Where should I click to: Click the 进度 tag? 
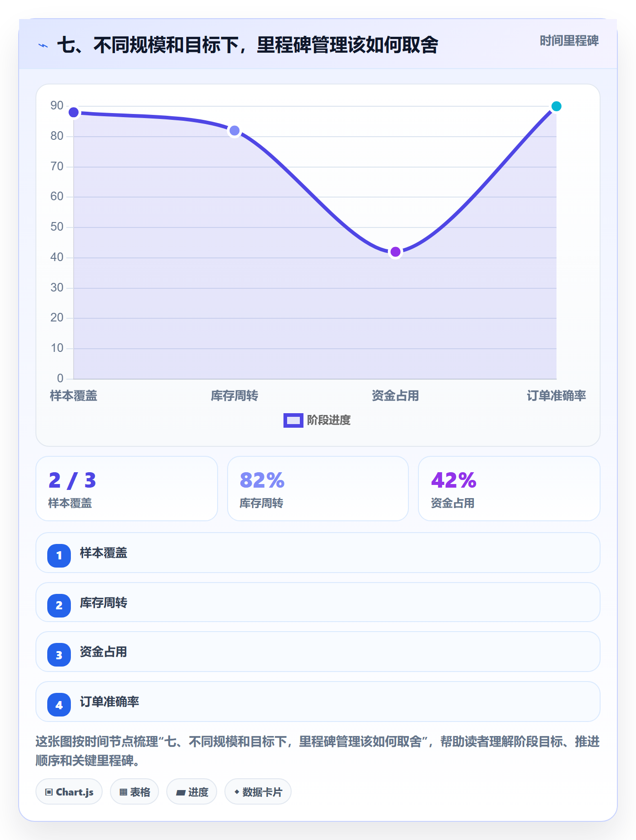coord(192,792)
